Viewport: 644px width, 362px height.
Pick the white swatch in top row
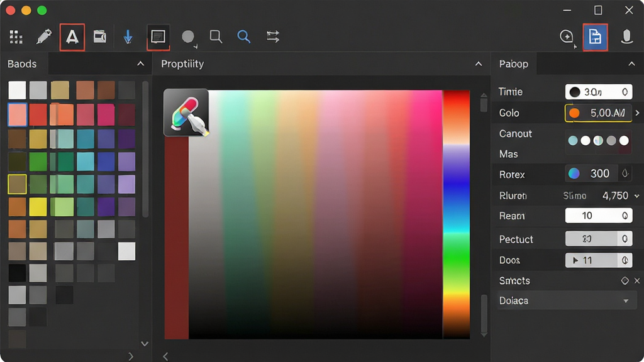(17, 90)
